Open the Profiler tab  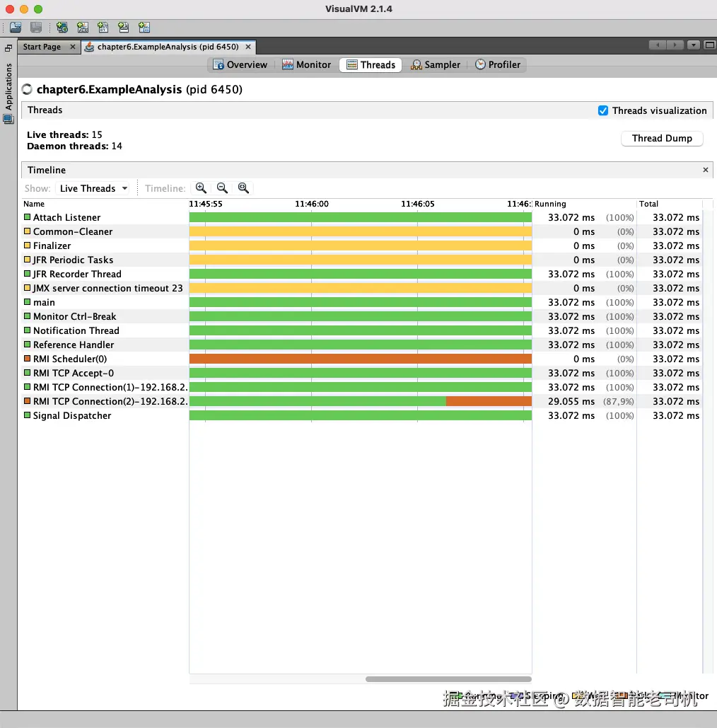[x=498, y=64]
